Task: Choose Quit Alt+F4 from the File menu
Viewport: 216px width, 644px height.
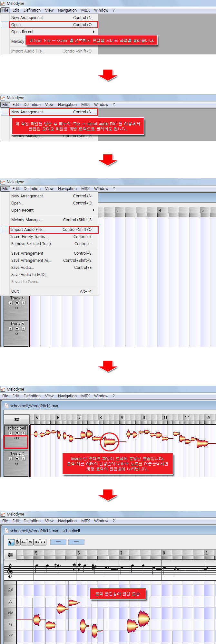Action: point(49,291)
